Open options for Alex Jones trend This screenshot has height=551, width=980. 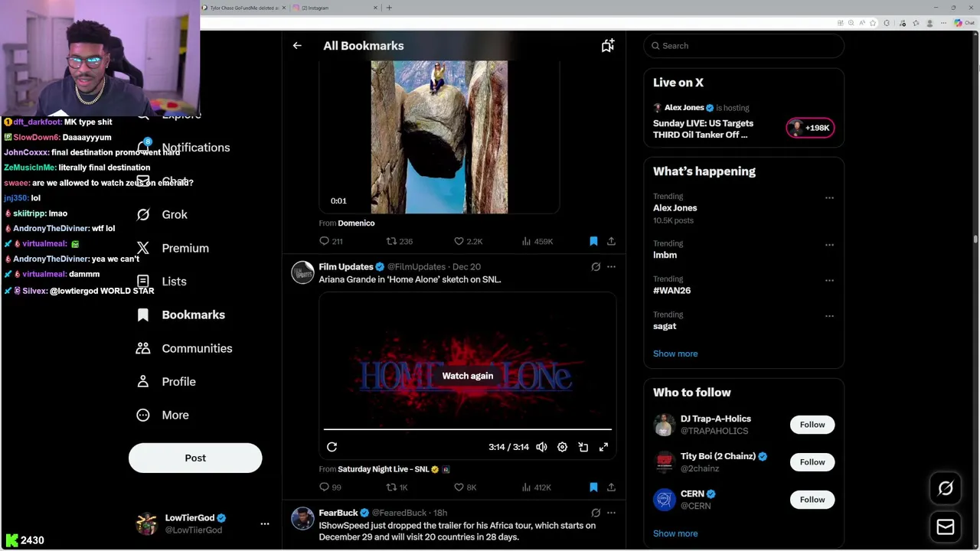click(829, 197)
